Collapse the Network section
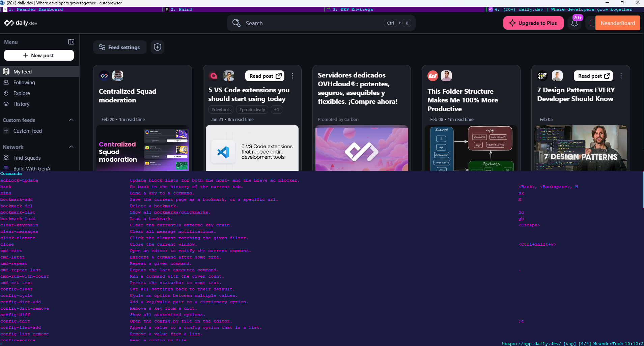The image size is (644, 346). click(71, 147)
